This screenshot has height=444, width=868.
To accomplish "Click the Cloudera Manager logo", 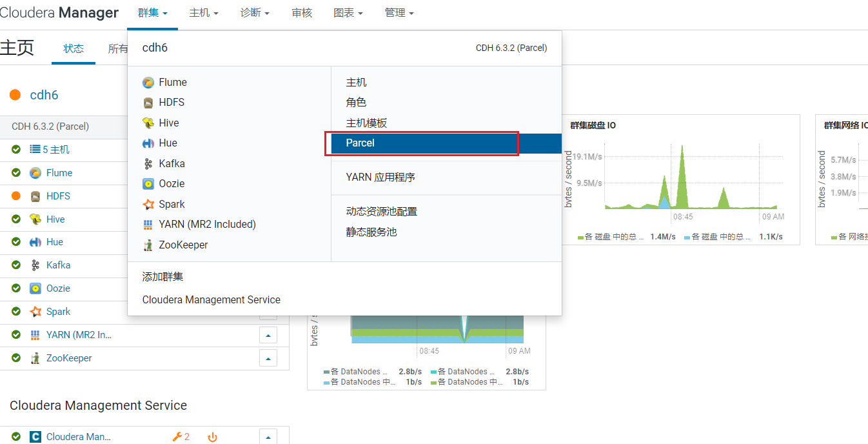I will [59, 13].
